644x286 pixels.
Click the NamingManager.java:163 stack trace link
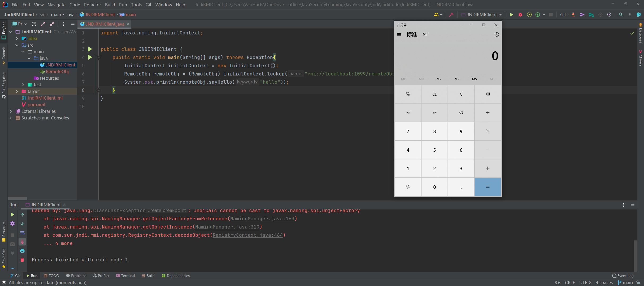click(262, 219)
